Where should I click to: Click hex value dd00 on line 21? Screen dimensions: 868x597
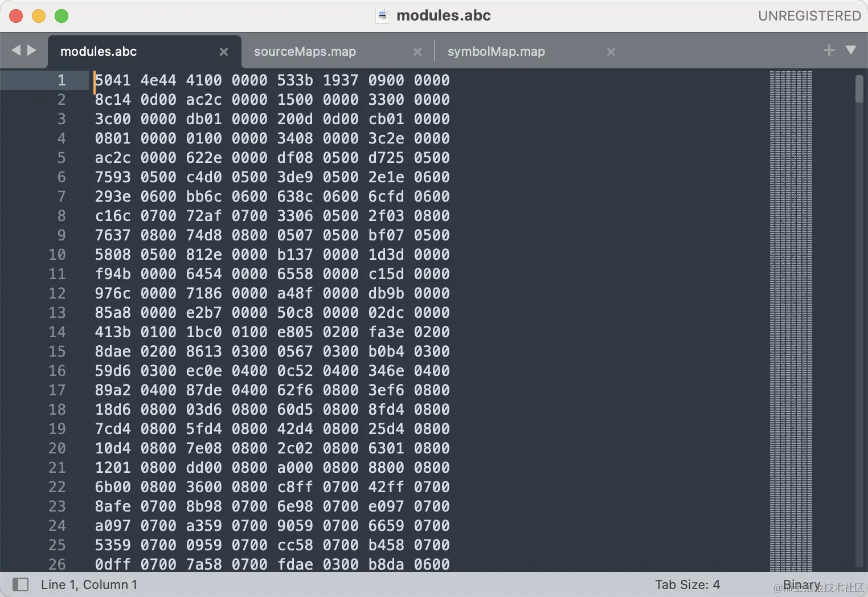[x=204, y=468]
